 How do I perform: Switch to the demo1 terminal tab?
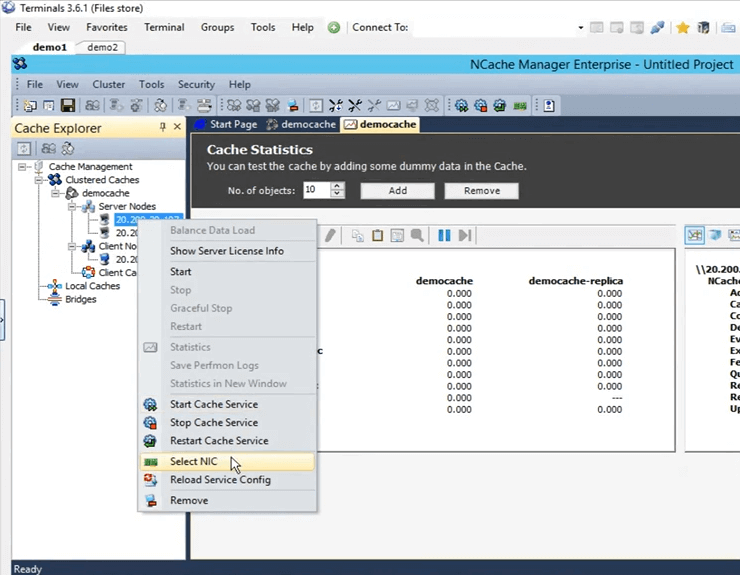click(x=50, y=47)
